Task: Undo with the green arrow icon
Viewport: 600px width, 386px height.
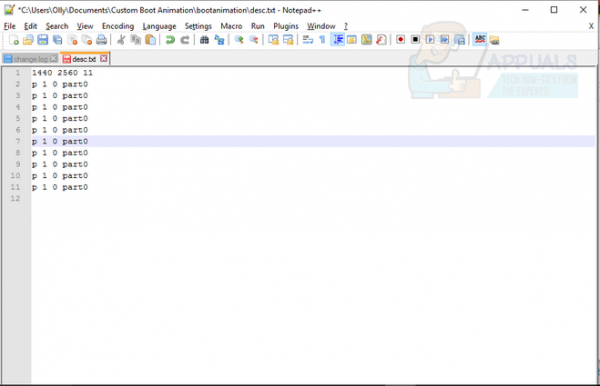Action: point(170,40)
